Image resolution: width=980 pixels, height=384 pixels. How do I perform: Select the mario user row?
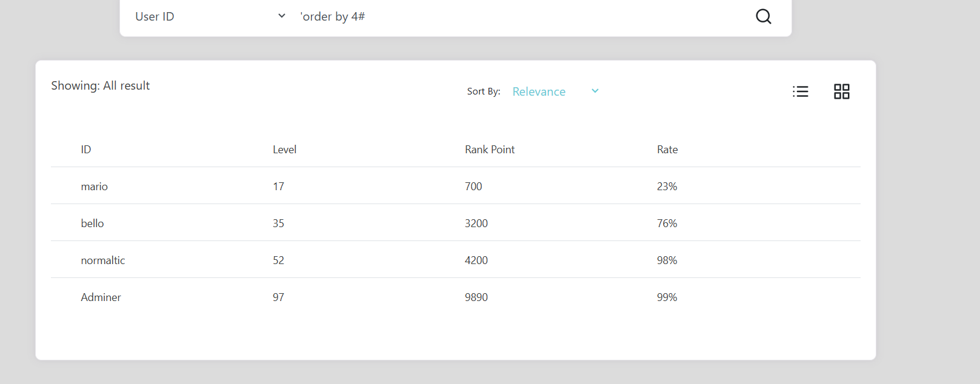[456, 186]
